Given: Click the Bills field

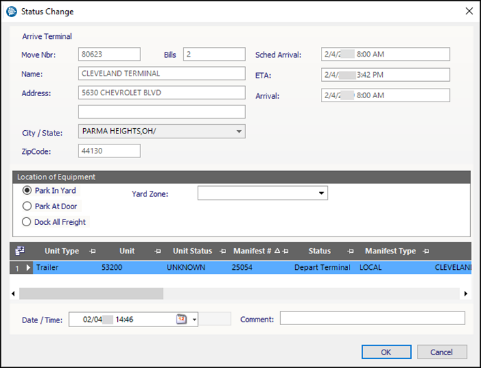Looking at the screenshot, I should pos(214,54).
